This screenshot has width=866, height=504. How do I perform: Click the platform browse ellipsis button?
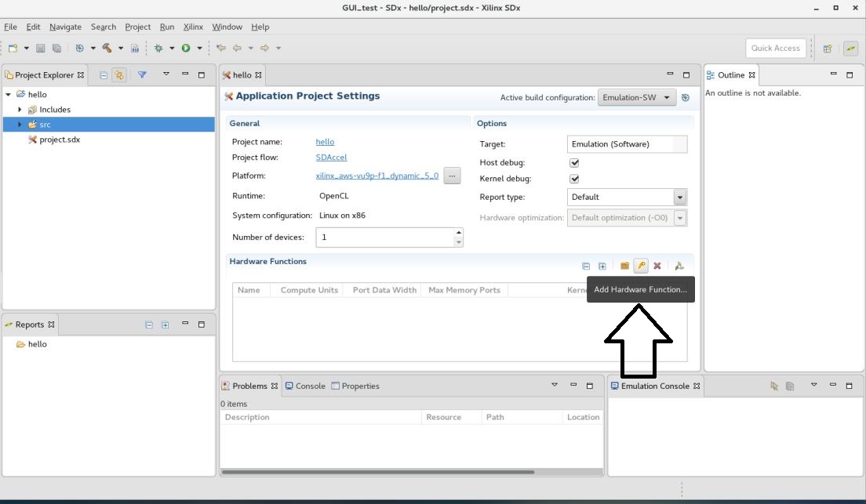tap(452, 176)
